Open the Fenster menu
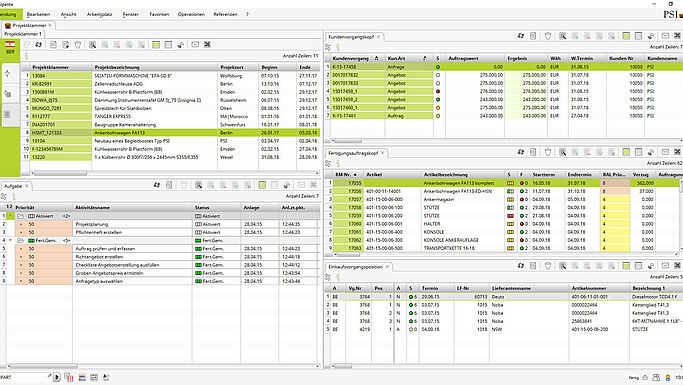683x385 pixels. 131,14
